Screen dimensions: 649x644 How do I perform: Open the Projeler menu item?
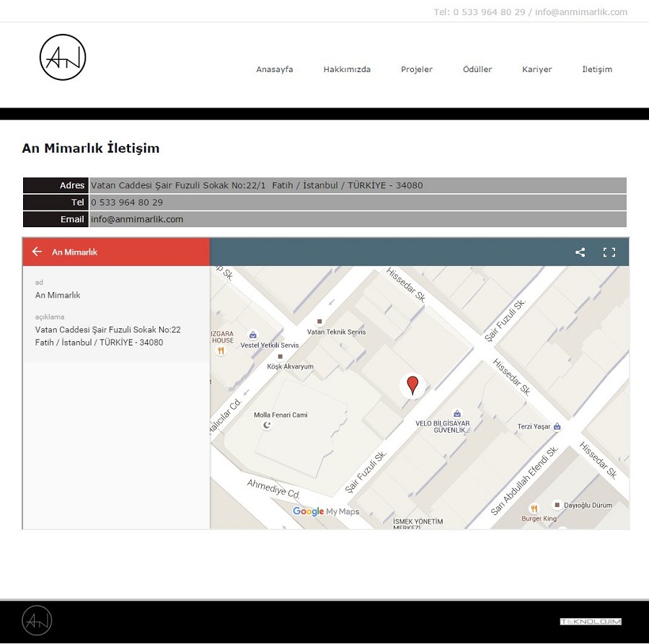417,69
